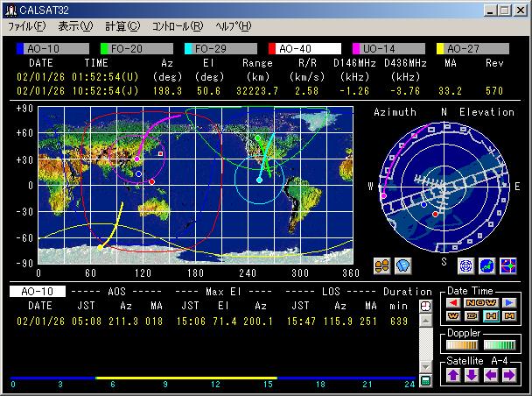Click the clock icon above the scrollbar

coord(425,307)
